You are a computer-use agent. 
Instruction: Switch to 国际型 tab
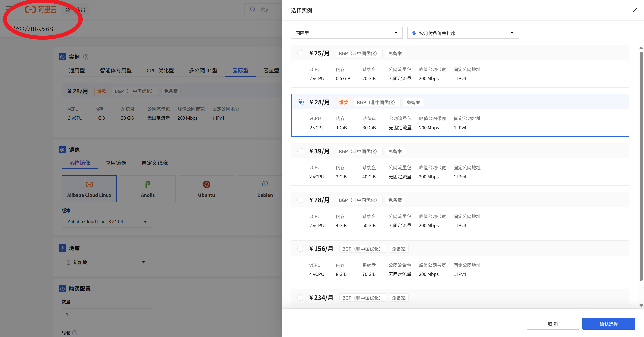click(240, 70)
